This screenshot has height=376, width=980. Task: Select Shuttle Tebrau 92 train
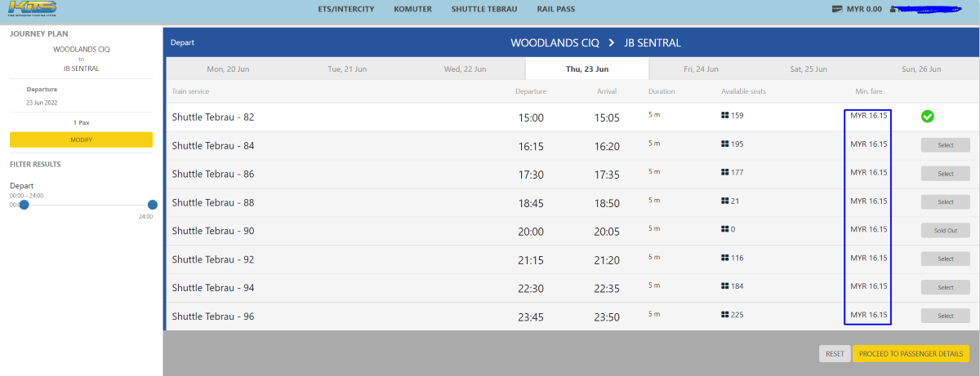click(x=946, y=259)
